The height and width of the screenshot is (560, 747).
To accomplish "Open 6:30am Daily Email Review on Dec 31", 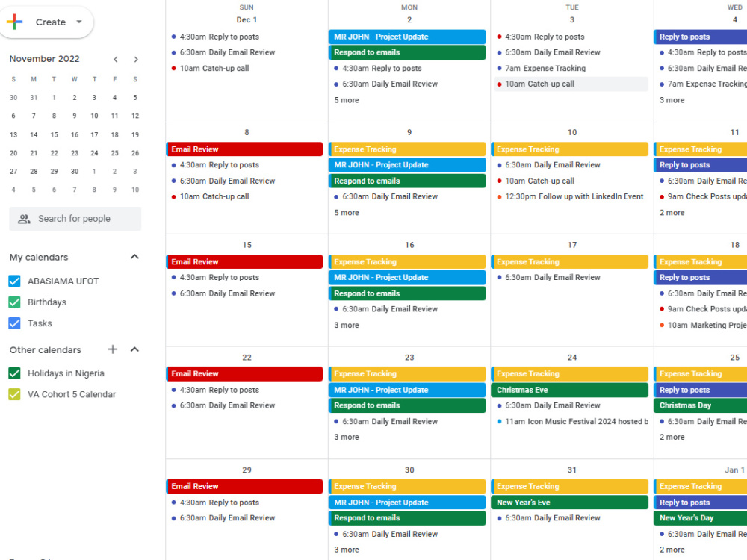I will 571,517.
